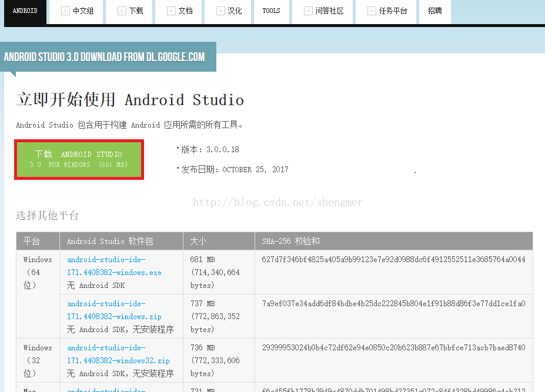Download android-studio-ide windows32.zip package
The image size is (545, 392).
[118, 354]
